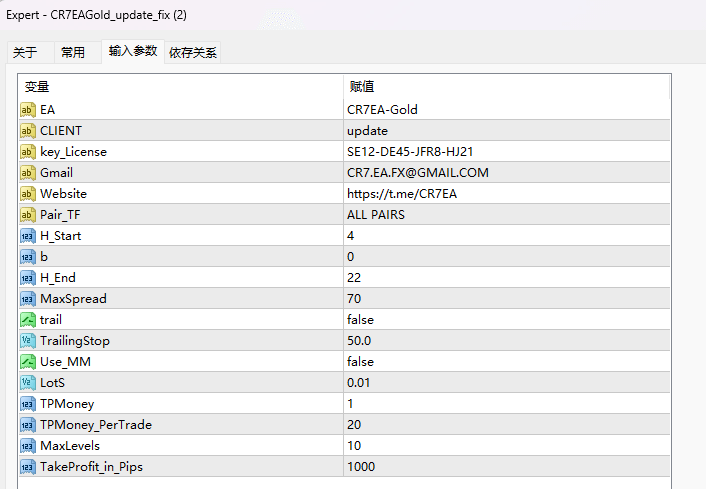
Task: Edit the LotS value 0.01
Action: 507,383
